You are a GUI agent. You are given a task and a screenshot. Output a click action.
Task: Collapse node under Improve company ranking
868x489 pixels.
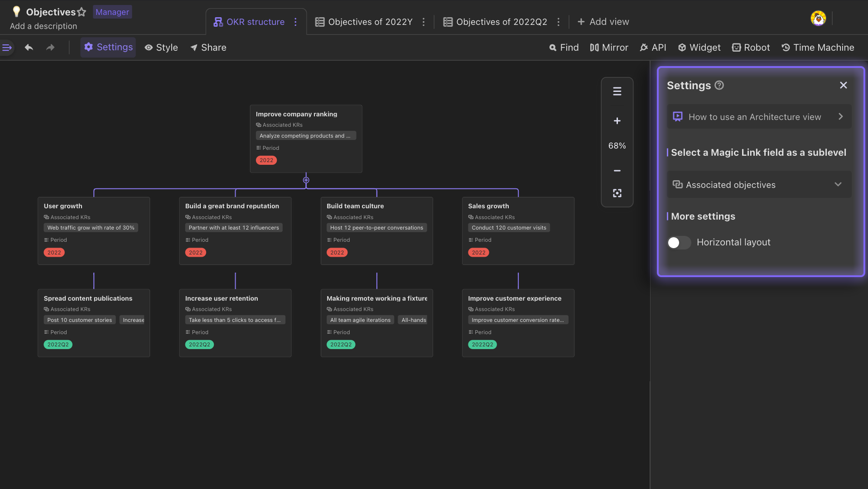pyautogui.click(x=306, y=180)
